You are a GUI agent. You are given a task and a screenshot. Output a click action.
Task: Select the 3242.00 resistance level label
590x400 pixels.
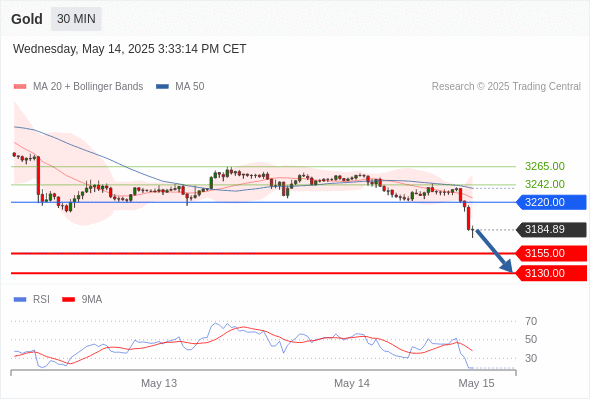click(544, 184)
